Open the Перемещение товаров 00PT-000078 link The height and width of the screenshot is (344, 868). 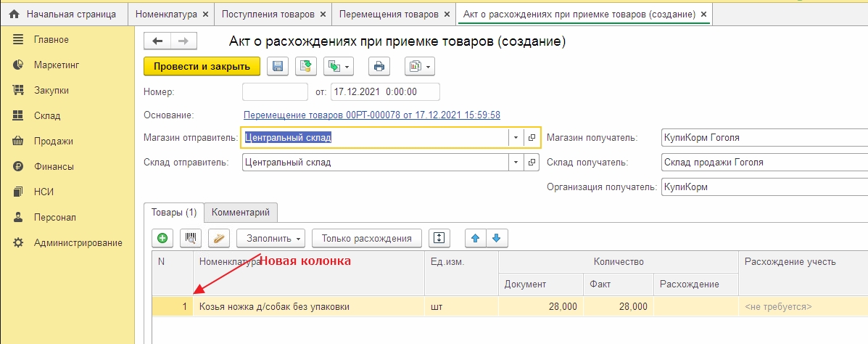[x=371, y=115]
